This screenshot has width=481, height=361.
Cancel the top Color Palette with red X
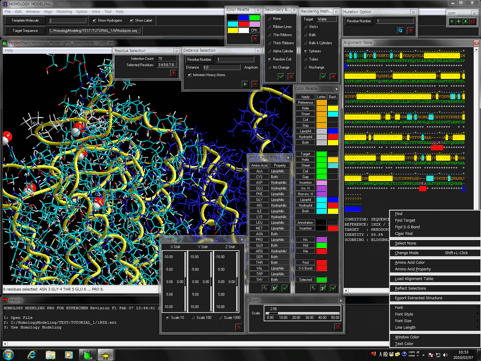[255, 39]
